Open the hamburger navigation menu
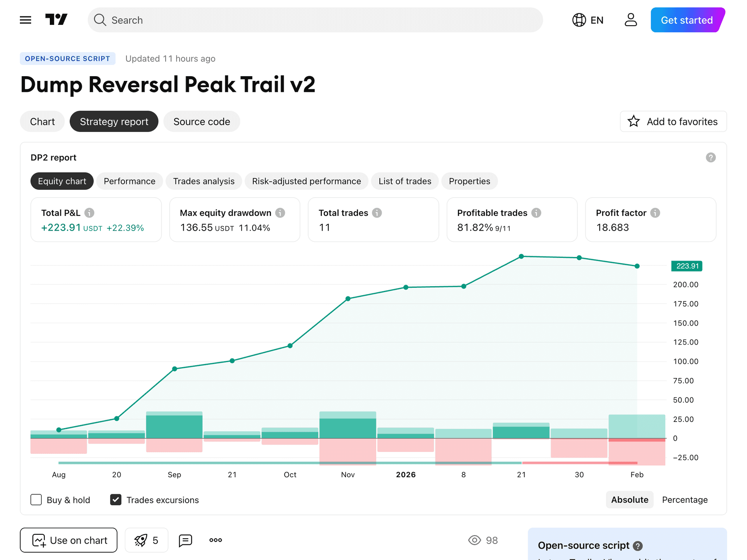This screenshot has width=747, height=560. point(25,20)
